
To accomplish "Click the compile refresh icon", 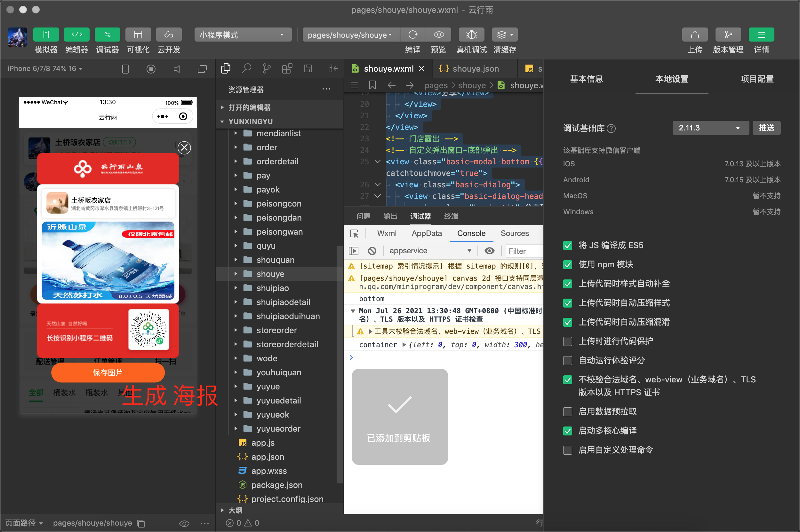I will click(x=413, y=35).
